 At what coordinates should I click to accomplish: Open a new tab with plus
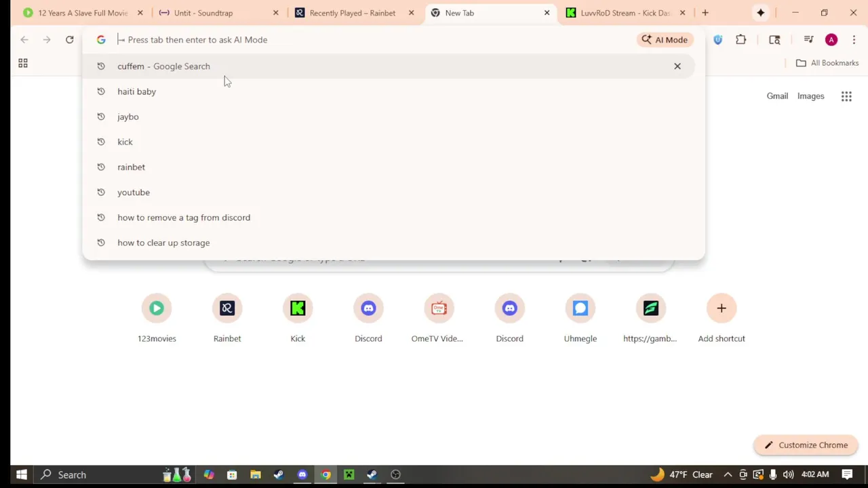[705, 13]
